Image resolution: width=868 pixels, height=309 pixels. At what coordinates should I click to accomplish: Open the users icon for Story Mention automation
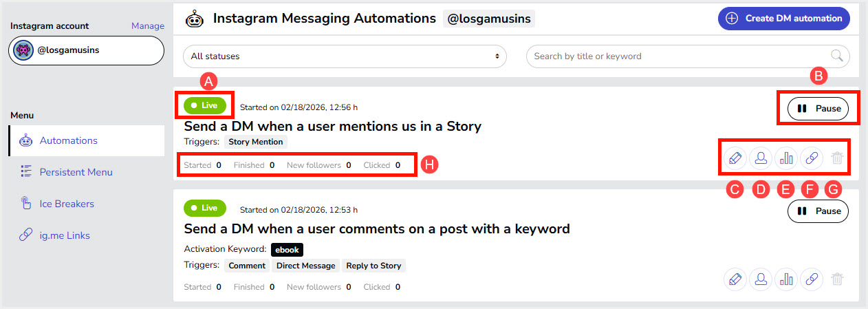click(761, 158)
